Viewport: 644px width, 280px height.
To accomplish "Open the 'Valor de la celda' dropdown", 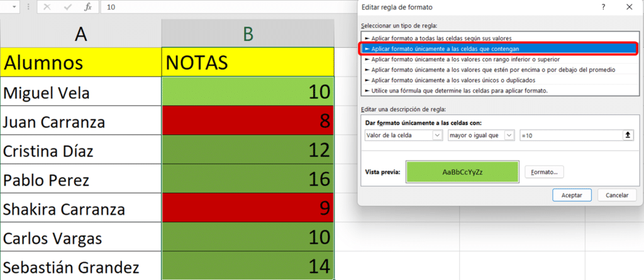I will (x=403, y=135).
